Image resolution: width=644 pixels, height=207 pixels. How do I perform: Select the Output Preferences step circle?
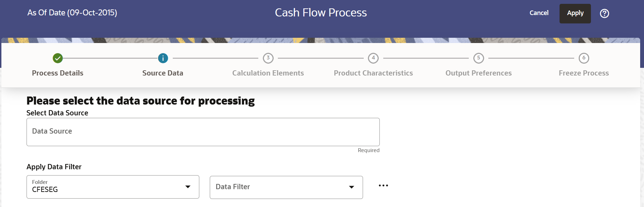coord(478,58)
